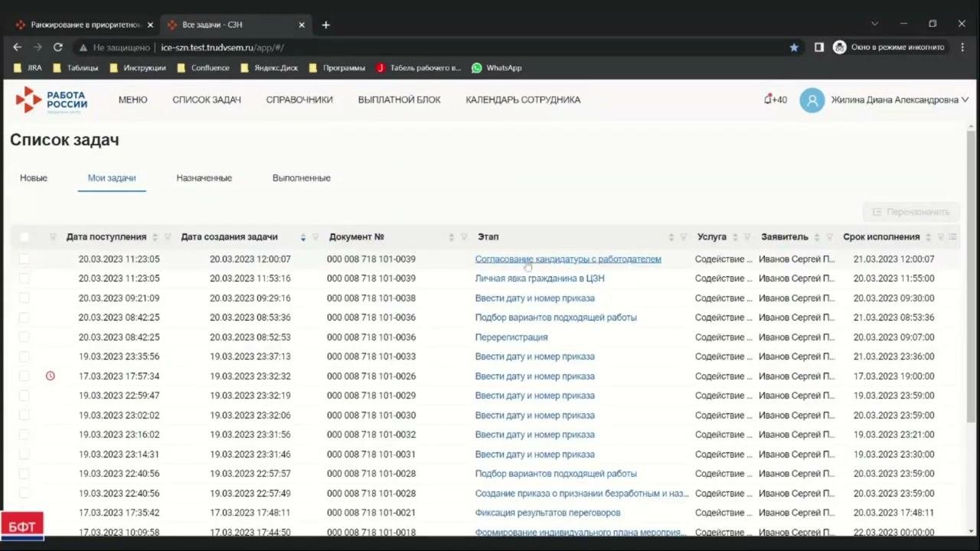980x551 pixels.
Task: Bookmark this page with the star icon
Action: (x=794, y=47)
